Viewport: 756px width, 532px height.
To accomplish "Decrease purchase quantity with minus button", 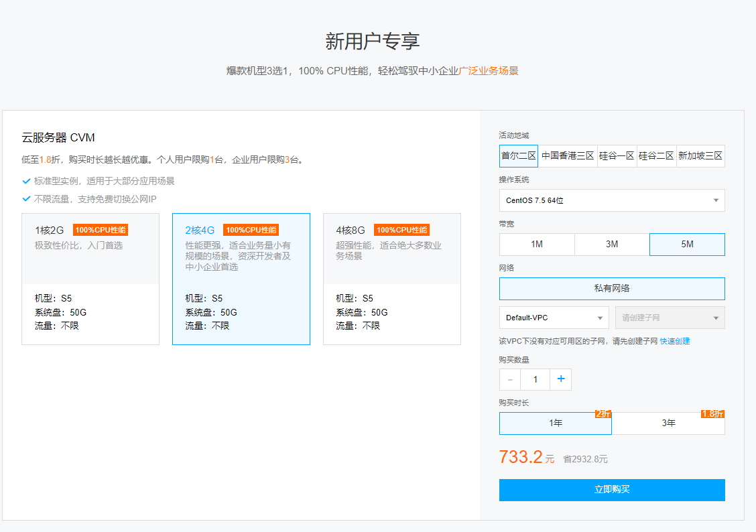I will [510, 380].
